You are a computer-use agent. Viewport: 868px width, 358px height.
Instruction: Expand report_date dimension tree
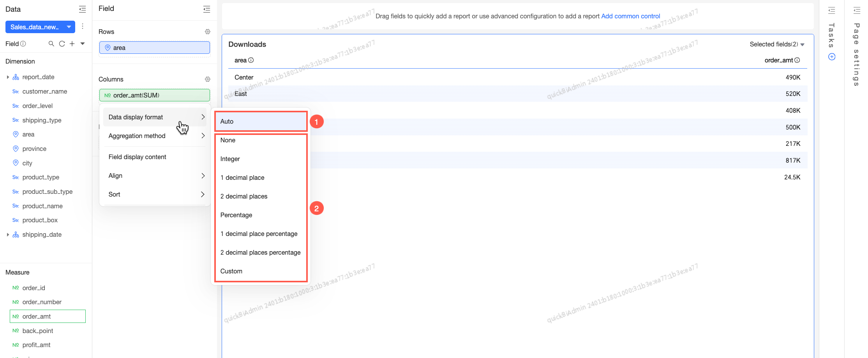[8, 77]
